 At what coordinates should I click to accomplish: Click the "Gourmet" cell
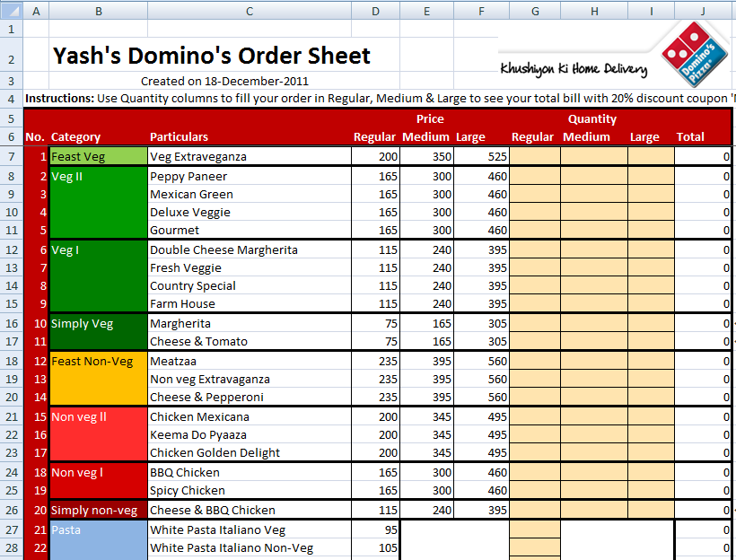pyautogui.click(x=250, y=230)
